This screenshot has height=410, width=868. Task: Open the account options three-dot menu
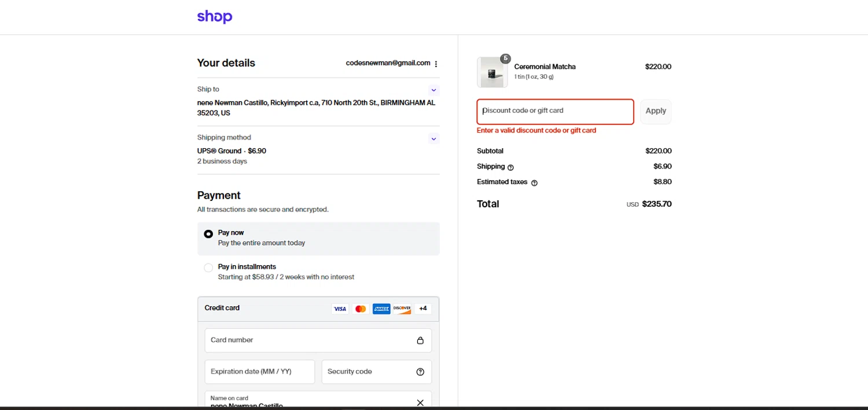(436, 64)
